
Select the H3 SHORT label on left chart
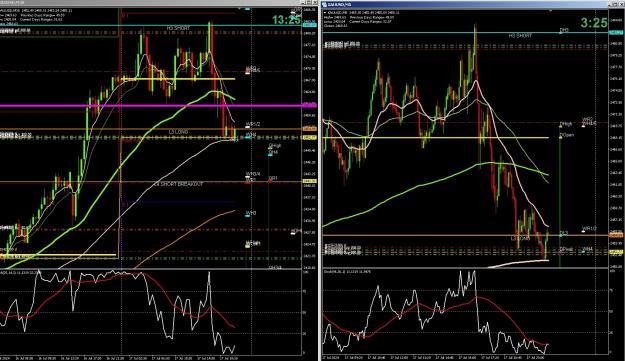[x=178, y=28]
